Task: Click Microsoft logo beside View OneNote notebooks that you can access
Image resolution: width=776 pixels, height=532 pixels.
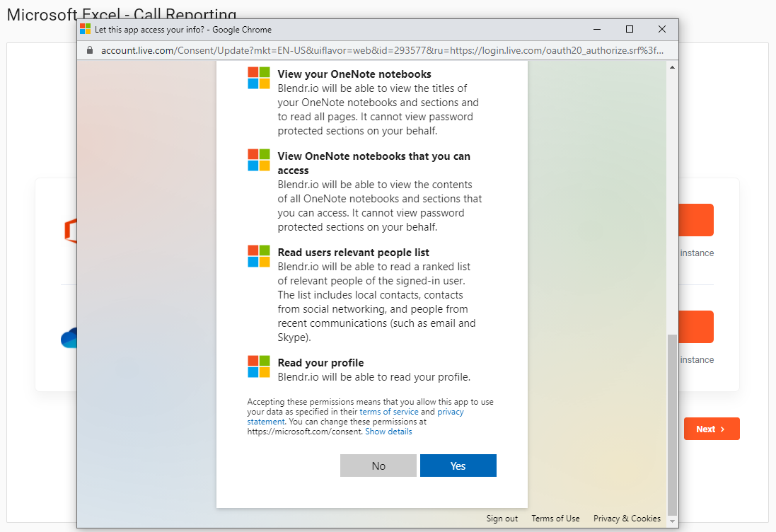Action: [259, 160]
